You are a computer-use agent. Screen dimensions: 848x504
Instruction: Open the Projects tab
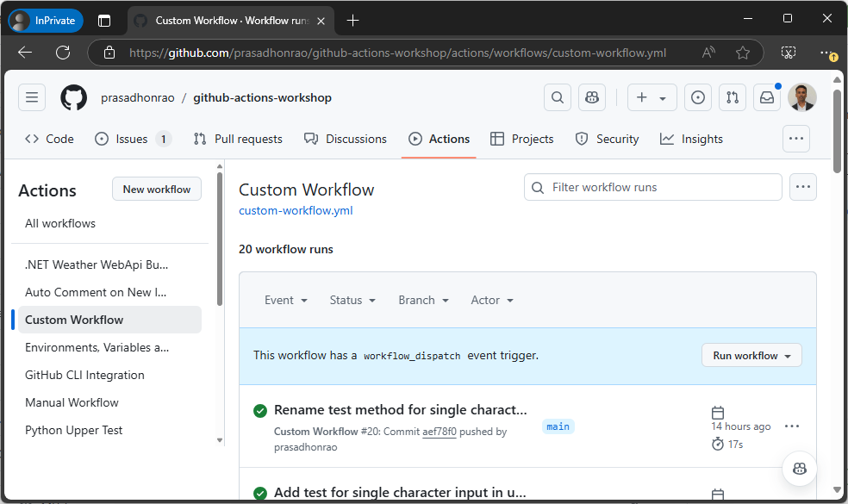point(522,139)
